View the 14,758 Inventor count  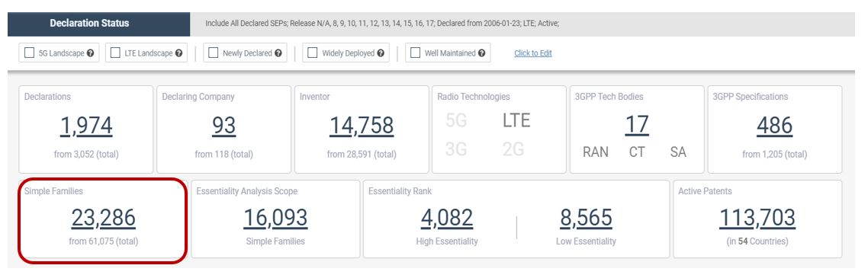(x=362, y=126)
